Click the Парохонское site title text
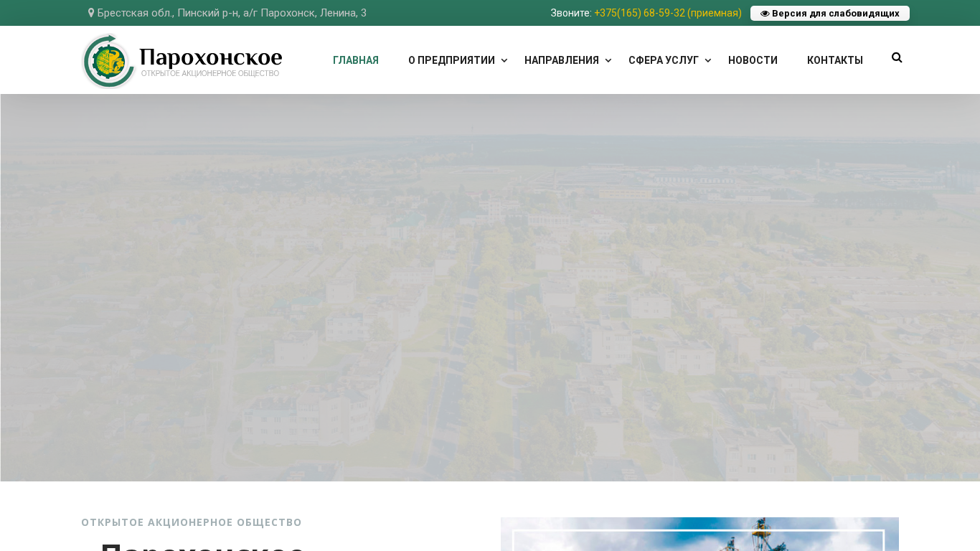Image resolution: width=980 pixels, height=551 pixels. [211, 57]
